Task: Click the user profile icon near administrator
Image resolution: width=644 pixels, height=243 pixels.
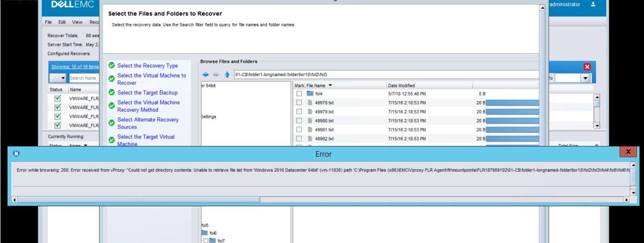Action: 593,4
